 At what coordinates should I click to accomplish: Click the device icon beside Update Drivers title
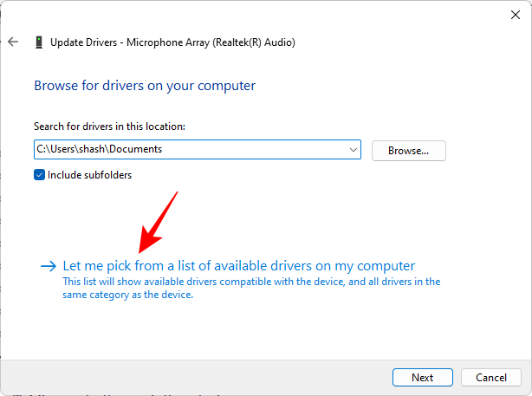pos(39,42)
